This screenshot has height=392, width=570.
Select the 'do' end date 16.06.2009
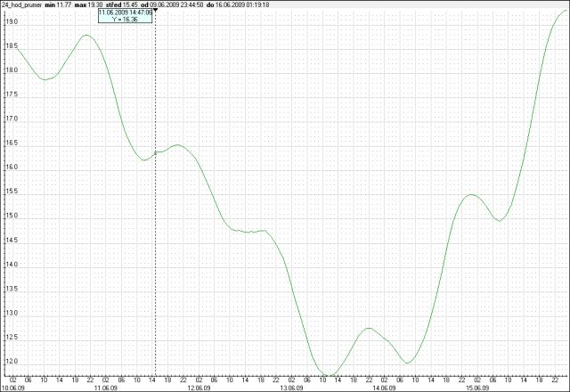pos(244,4)
